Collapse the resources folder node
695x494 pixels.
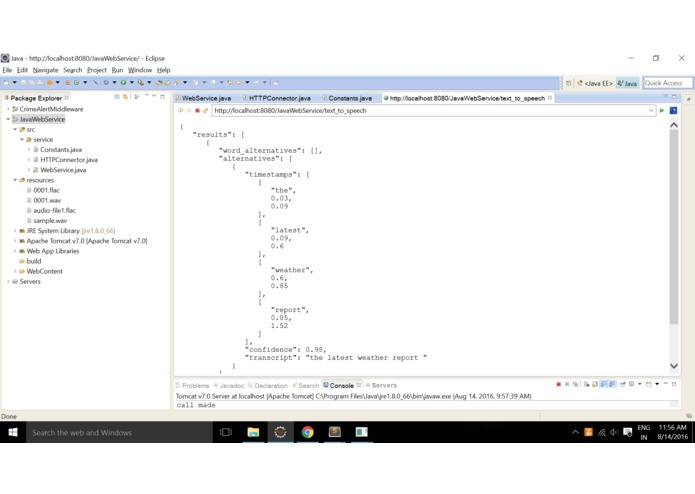15,180
